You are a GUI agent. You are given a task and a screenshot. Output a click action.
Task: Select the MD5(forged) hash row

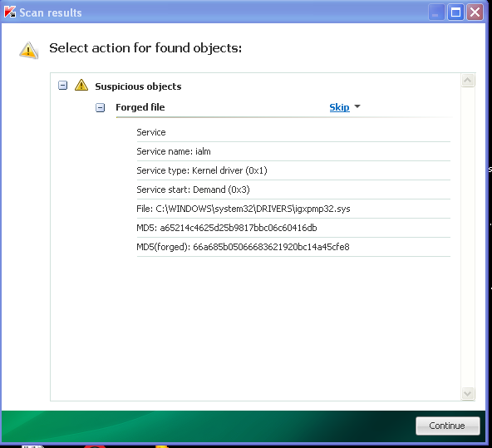tap(293, 247)
